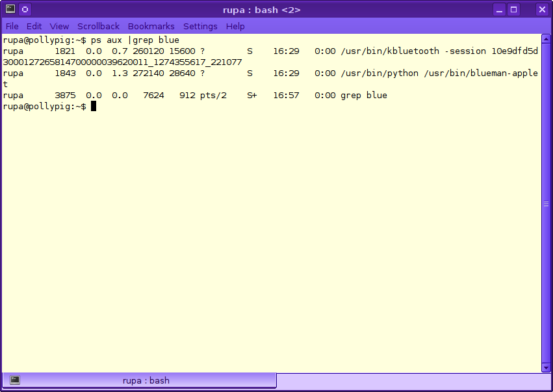The image size is (553, 392).
Task: Maximize the Konsole window
Action: pos(514,10)
